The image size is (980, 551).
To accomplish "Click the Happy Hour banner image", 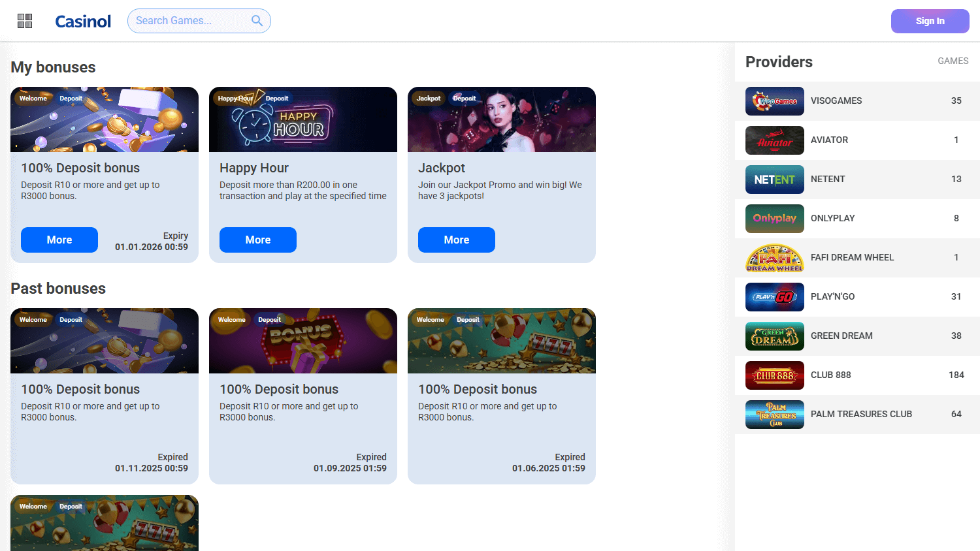I will (x=302, y=119).
